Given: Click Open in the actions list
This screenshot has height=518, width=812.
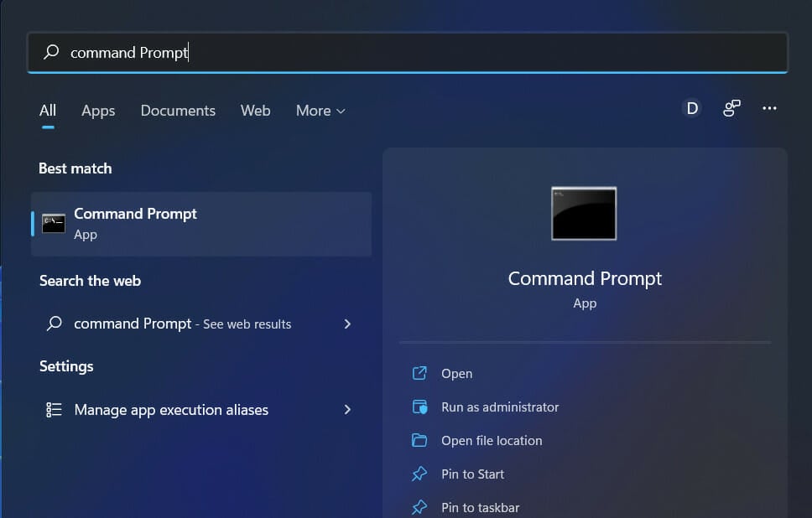Looking at the screenshot, I should [456, 374].
